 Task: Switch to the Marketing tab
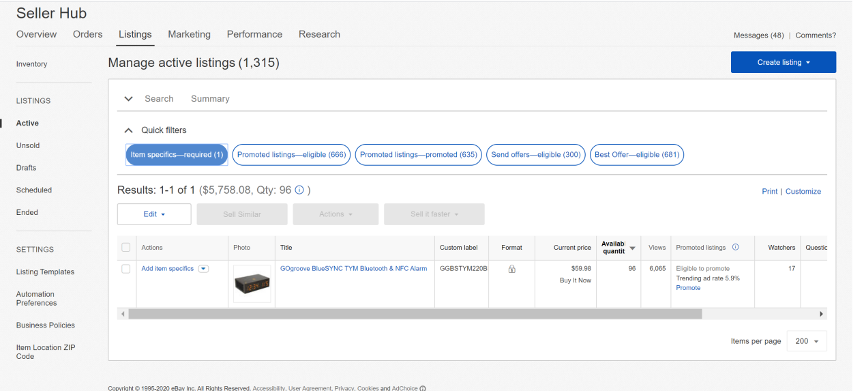pyautogui.click(x=189, y=34)
